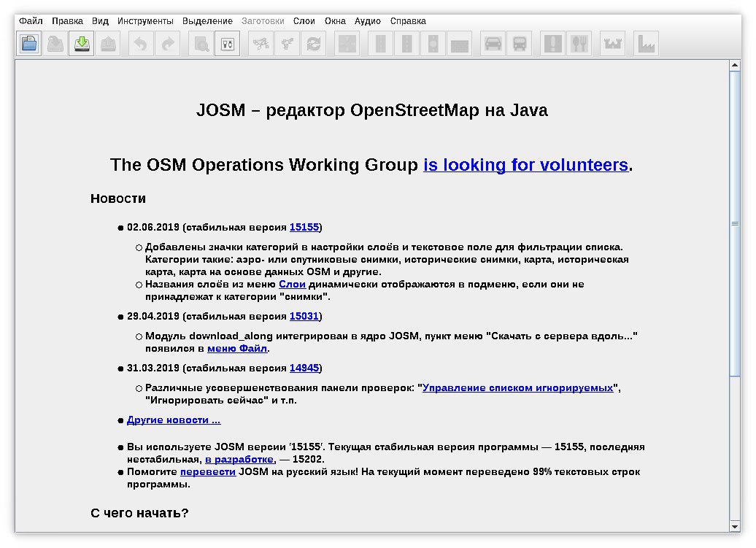
Task: Click the first street preset icon
Action: [380, 44]
